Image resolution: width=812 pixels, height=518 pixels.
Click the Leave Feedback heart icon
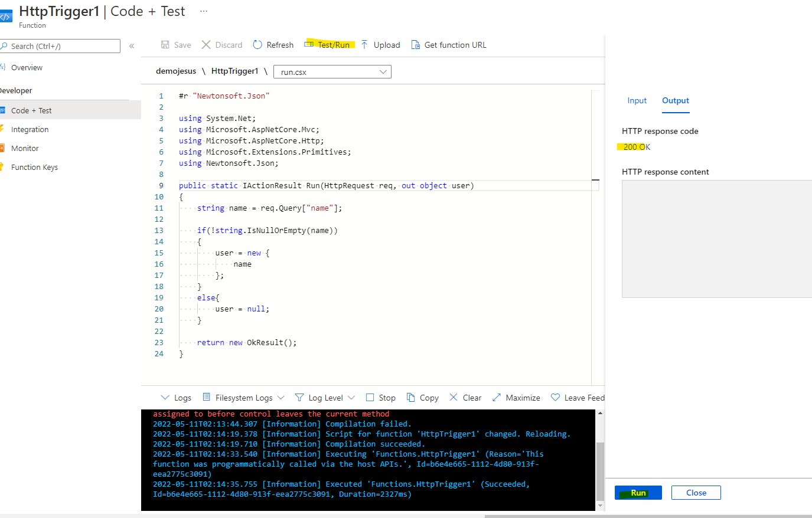[555, 398]
